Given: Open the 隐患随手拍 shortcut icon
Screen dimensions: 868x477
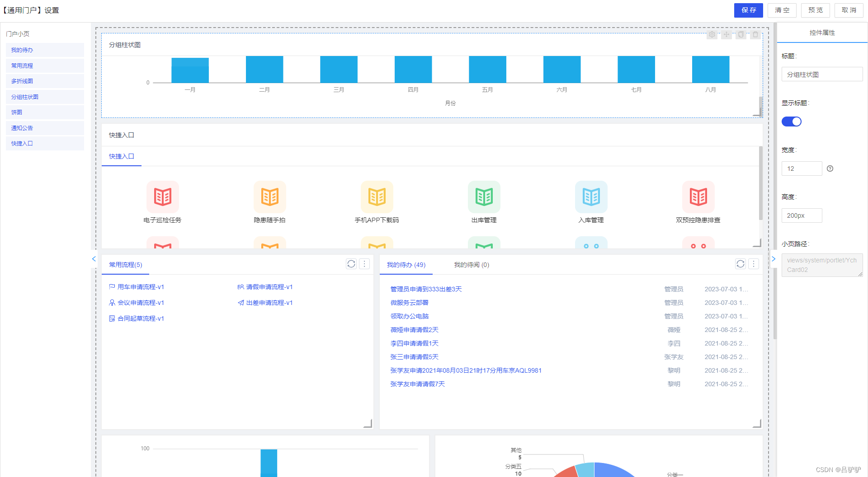Looking at the screenshot, I should pyautogui.click(x=270, y=197).
